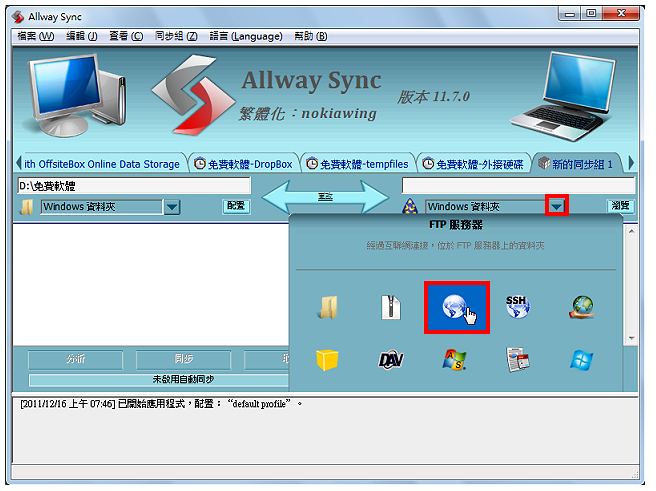The width and height of the screenshot is (656, 491).
Task: Click the left path field D:\免費軟體
Action: [134, 186]
